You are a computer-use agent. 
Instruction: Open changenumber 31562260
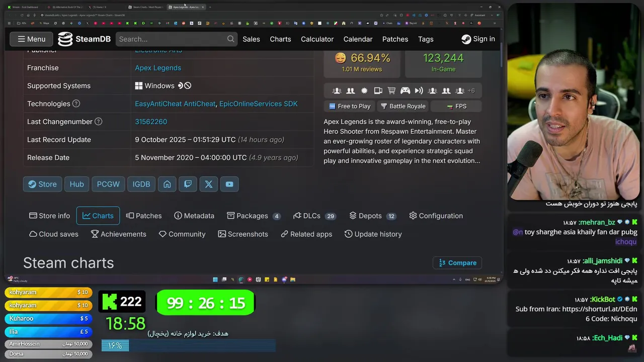(x=151, y=122)
